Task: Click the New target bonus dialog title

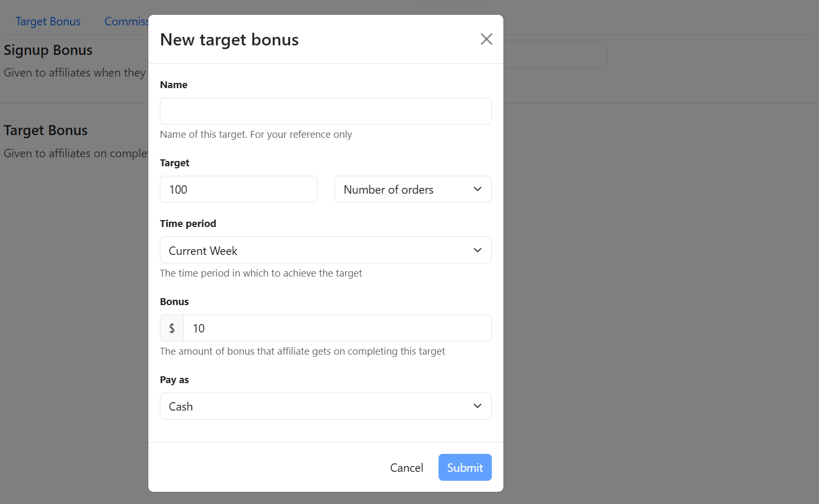Action: click(x=229, y=40)
